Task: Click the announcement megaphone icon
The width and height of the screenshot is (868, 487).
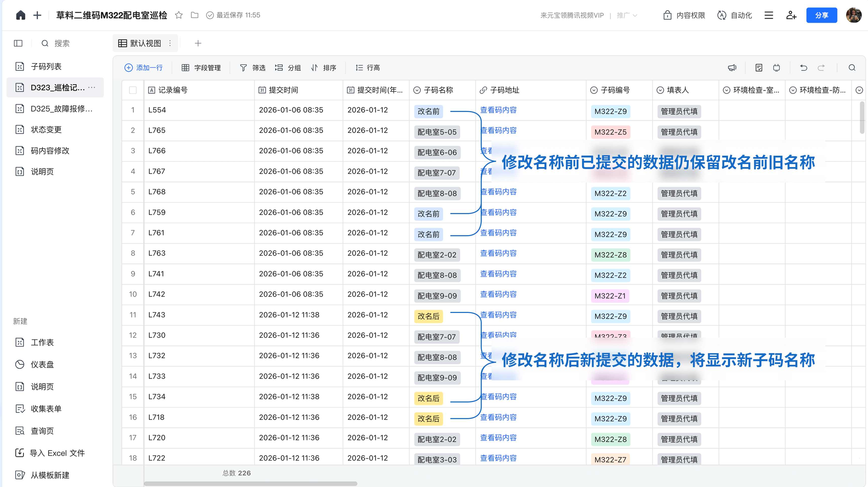Action: tap(732, 68)
